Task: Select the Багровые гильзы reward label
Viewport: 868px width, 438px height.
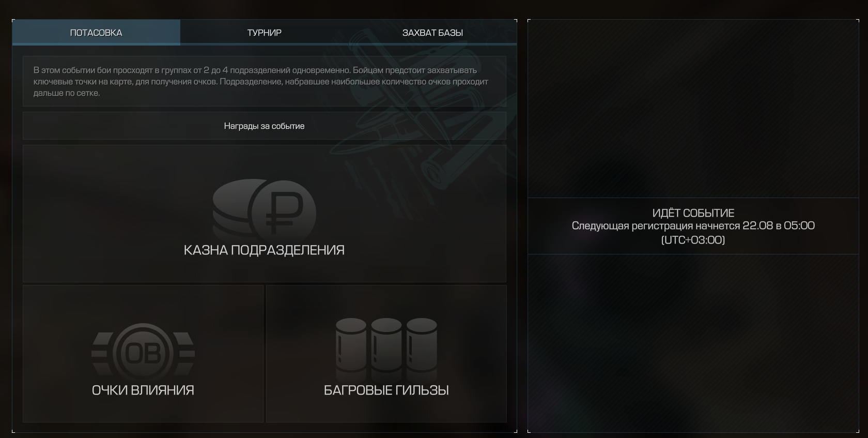Action: [x=386, y=390]
